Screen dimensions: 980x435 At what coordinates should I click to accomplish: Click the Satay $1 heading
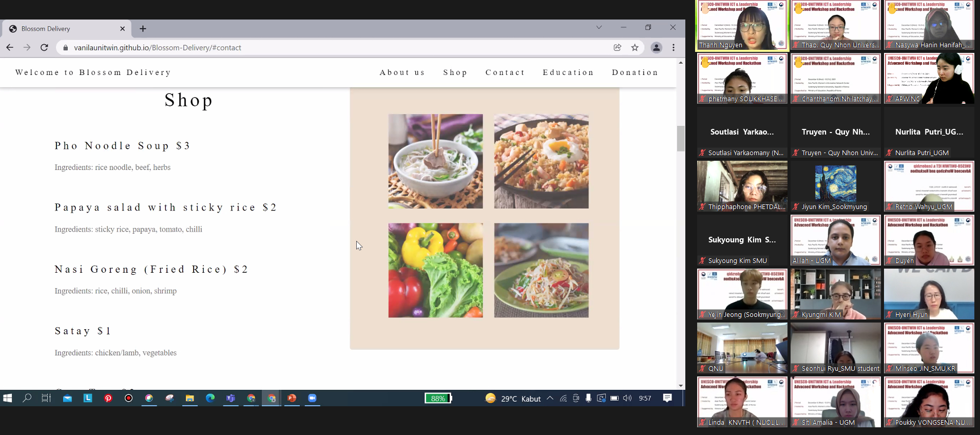tap(83, 331)
